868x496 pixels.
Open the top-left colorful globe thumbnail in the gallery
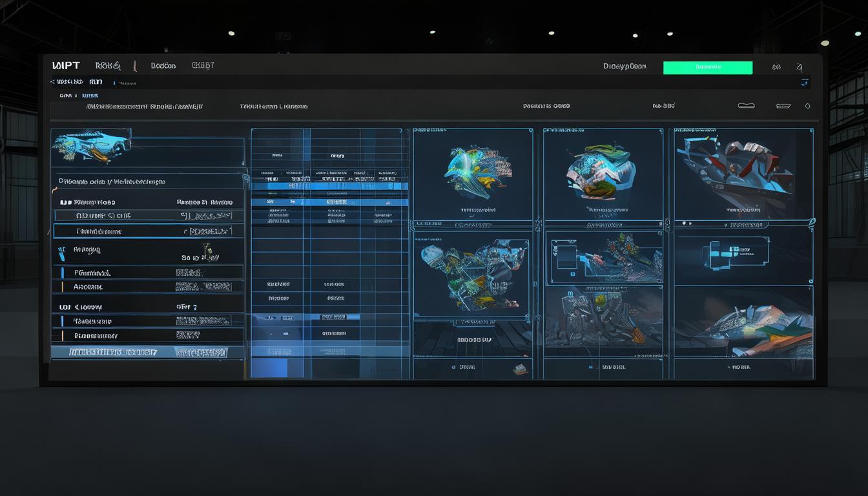pyautogui.click(x=473, y=170)
